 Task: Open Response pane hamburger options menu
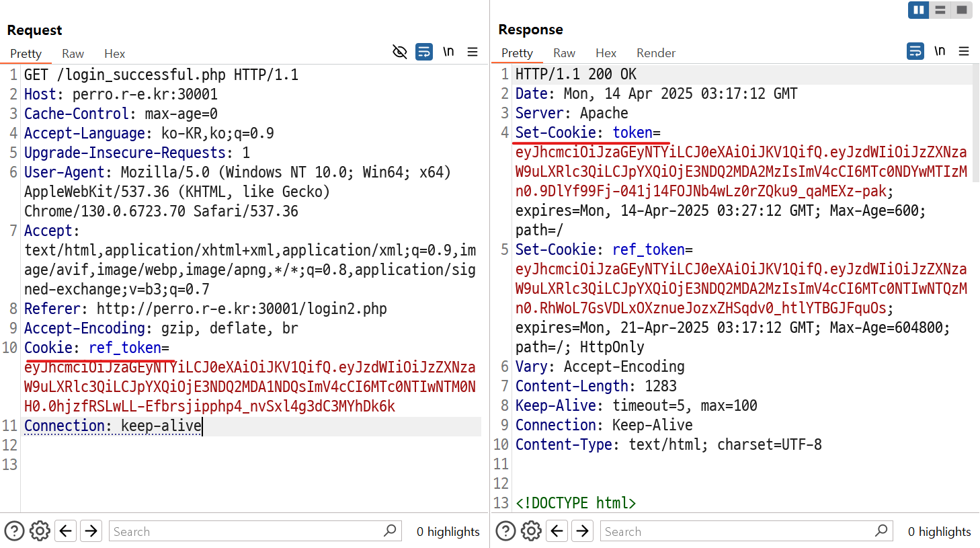(964, 51)
